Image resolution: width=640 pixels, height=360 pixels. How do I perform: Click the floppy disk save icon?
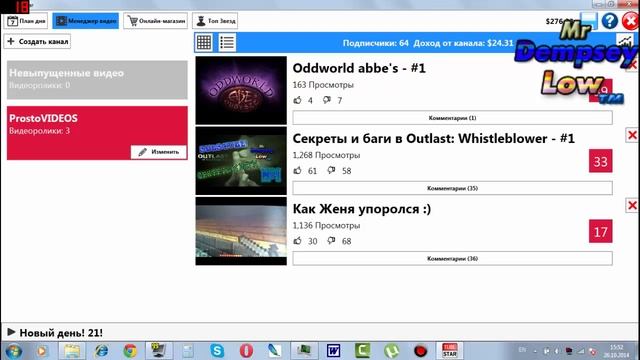point(589,21)
